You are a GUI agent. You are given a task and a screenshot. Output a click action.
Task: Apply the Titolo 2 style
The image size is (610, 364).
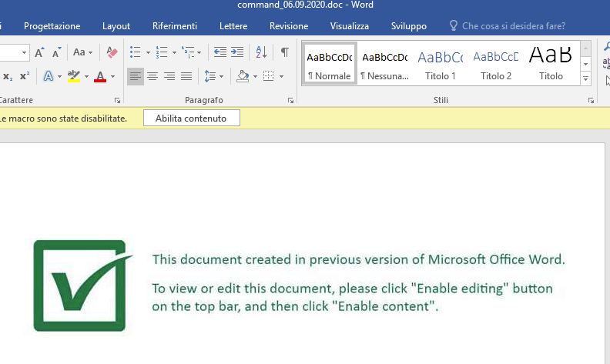496,63
